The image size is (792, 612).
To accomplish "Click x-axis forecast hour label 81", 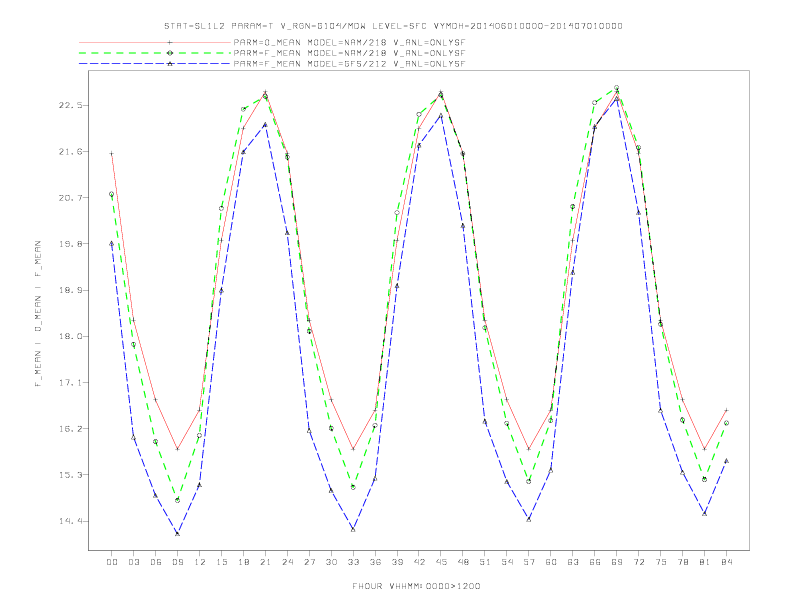I will 705,562.
